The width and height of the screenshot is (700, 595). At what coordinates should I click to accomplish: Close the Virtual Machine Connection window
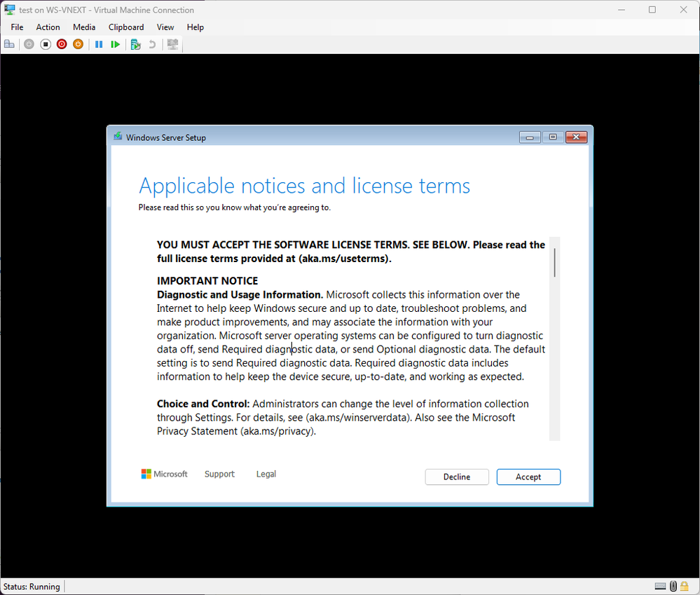point(683,10)
